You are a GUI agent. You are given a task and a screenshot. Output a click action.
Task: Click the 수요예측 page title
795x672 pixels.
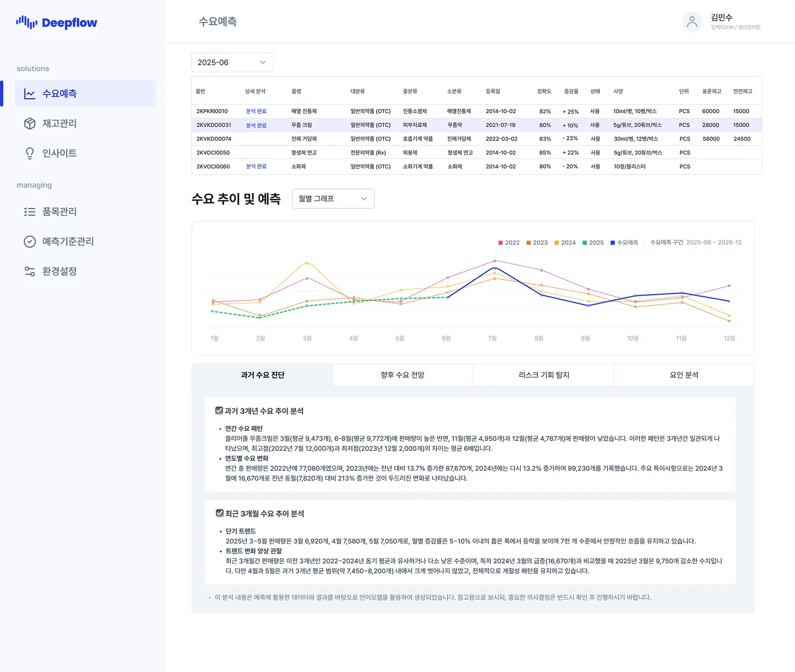click(218, 22)
